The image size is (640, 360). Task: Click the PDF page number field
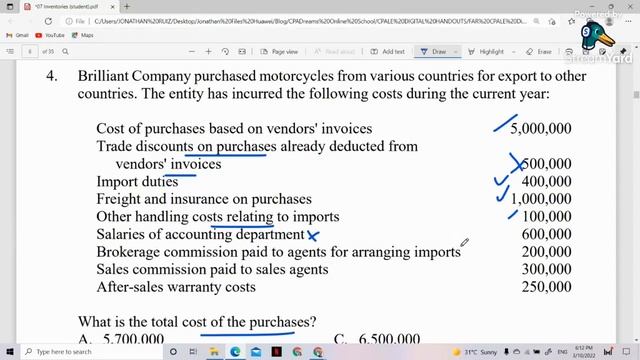coord(30,51)
